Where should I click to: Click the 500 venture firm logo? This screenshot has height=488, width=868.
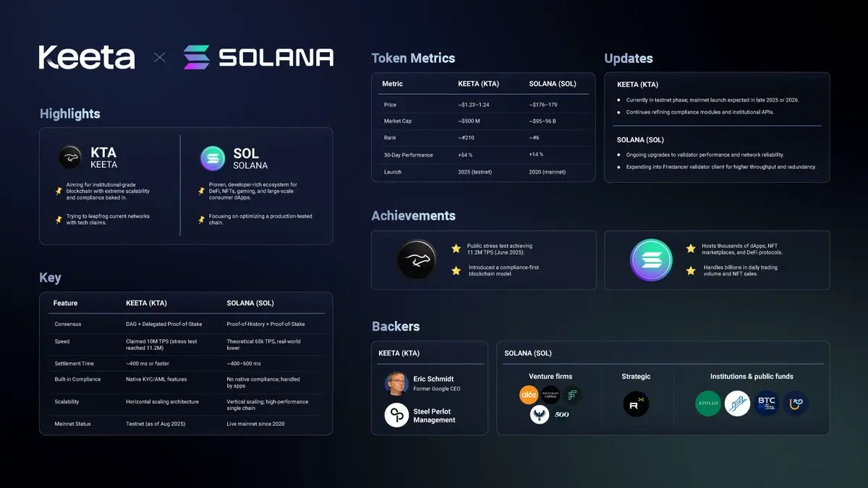point(561,414)
